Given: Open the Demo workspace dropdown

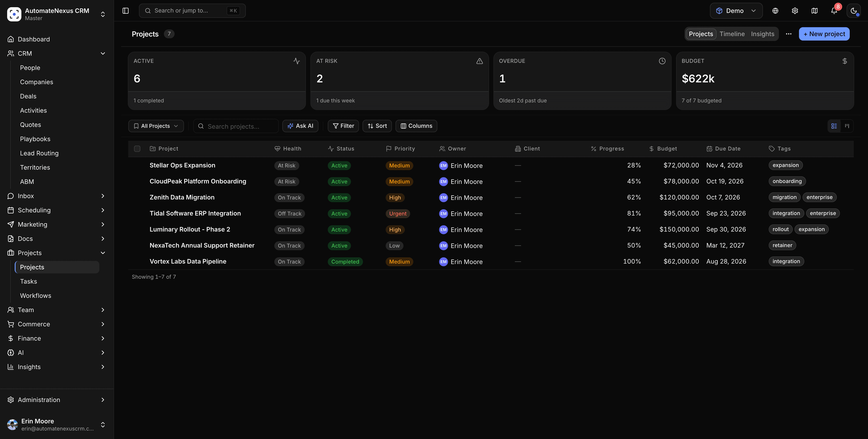Looking at the screenshot, I should (736, 11).
